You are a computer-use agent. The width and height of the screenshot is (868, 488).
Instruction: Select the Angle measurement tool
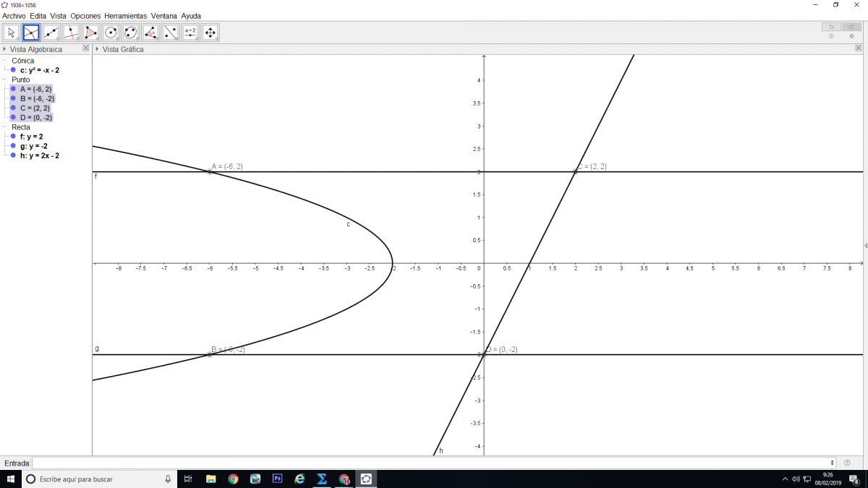click(150, 33)
